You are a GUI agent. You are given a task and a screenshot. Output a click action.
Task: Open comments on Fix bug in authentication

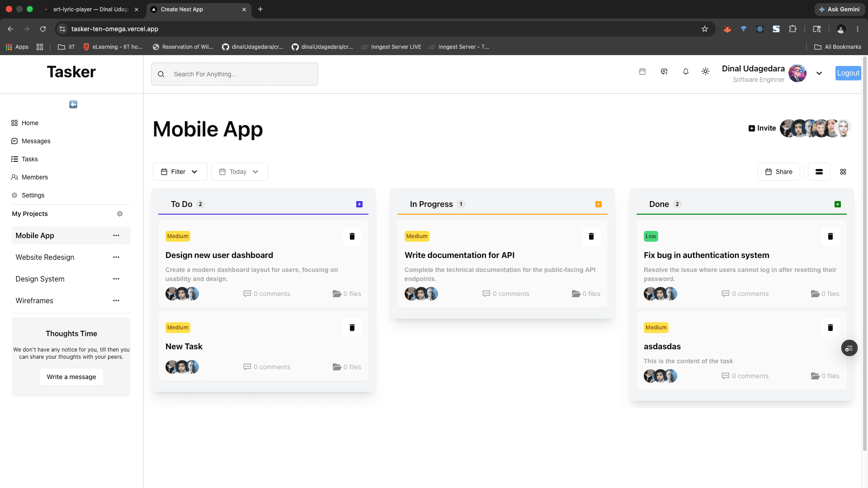point(745,294)
